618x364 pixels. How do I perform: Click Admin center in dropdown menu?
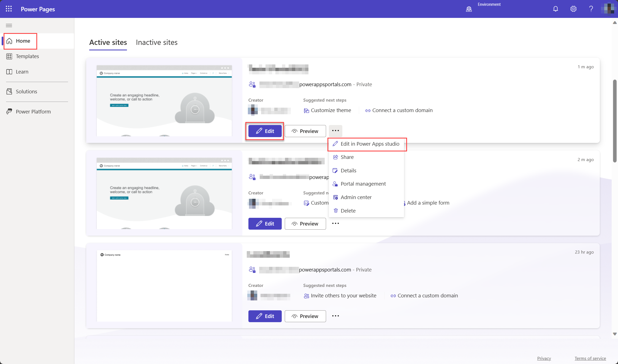click(356, 197)
